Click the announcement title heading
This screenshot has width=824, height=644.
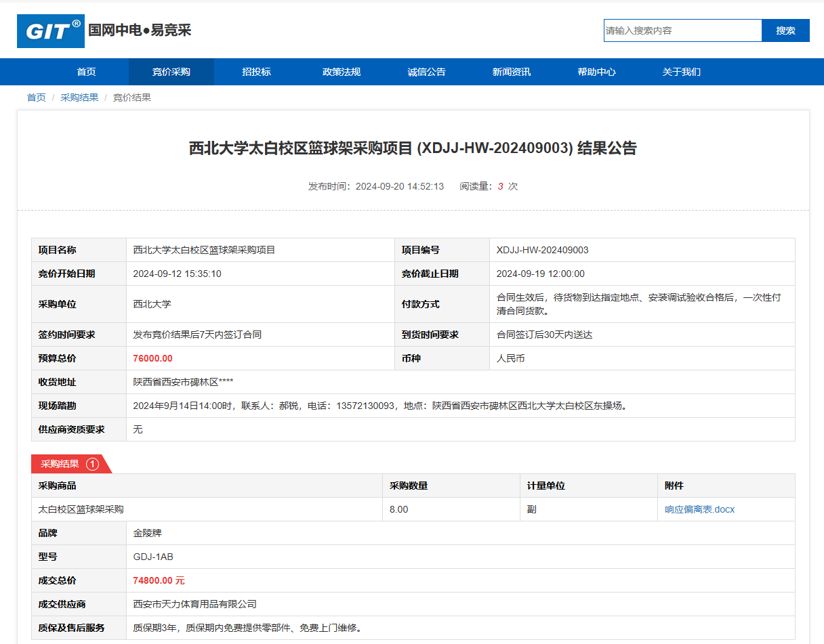coord(413,149)
